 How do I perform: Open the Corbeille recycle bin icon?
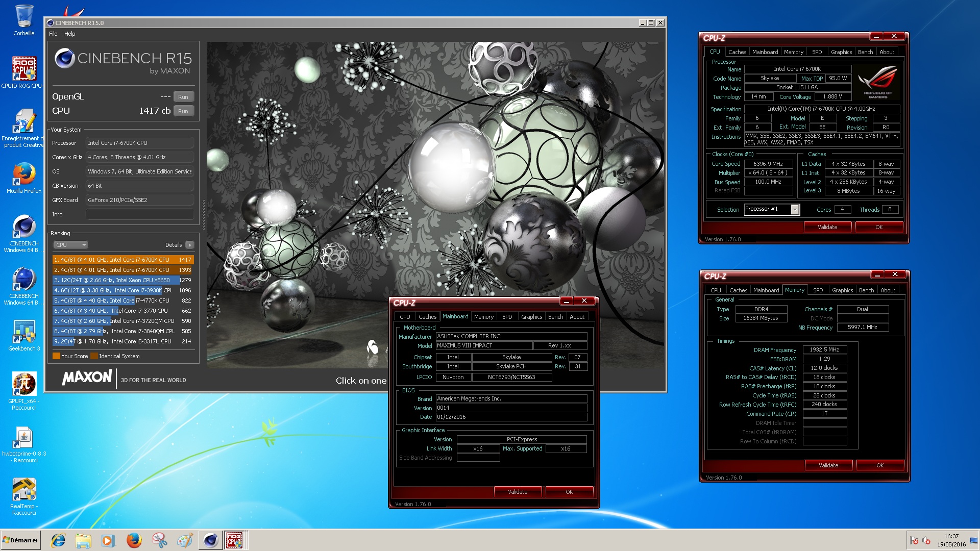[x=24, y=20]
